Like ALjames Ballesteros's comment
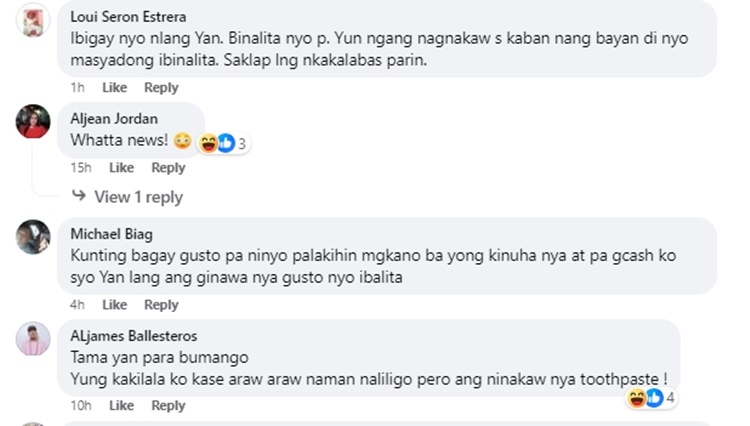The image size is (750, 426). tap(121, 405)
